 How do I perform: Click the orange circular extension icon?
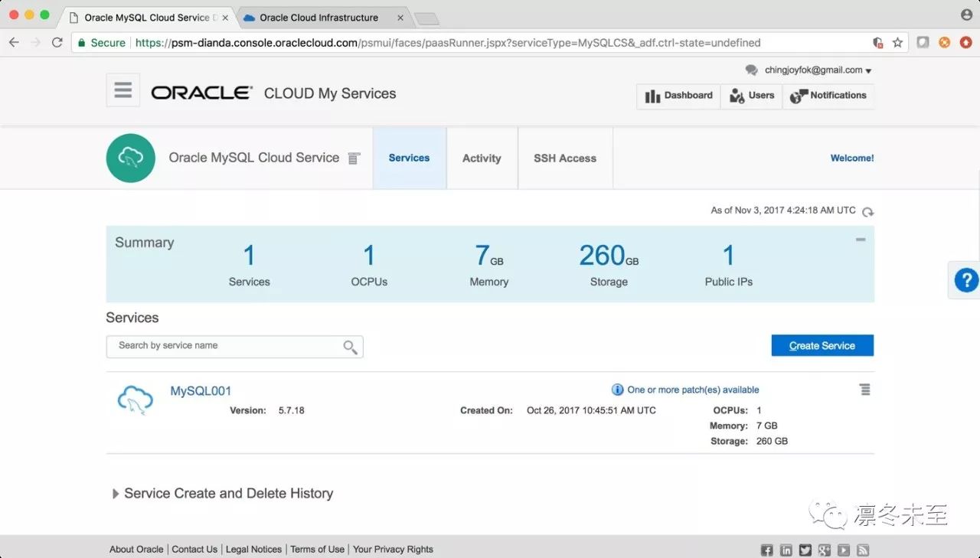point(945,43)
